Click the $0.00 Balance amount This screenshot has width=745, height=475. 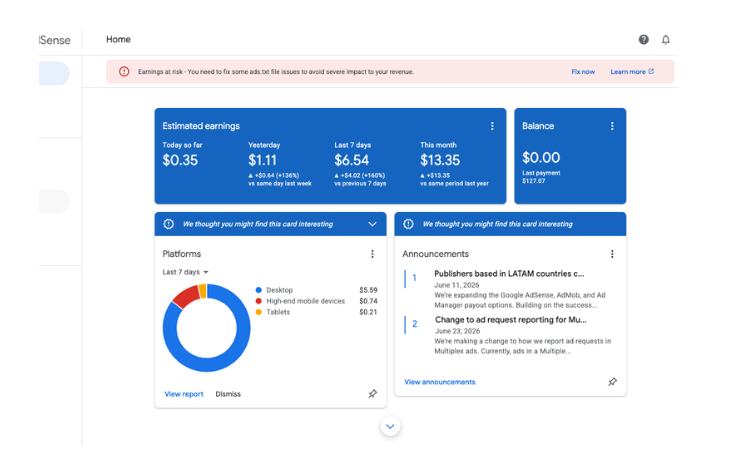(x=541, y=157)
